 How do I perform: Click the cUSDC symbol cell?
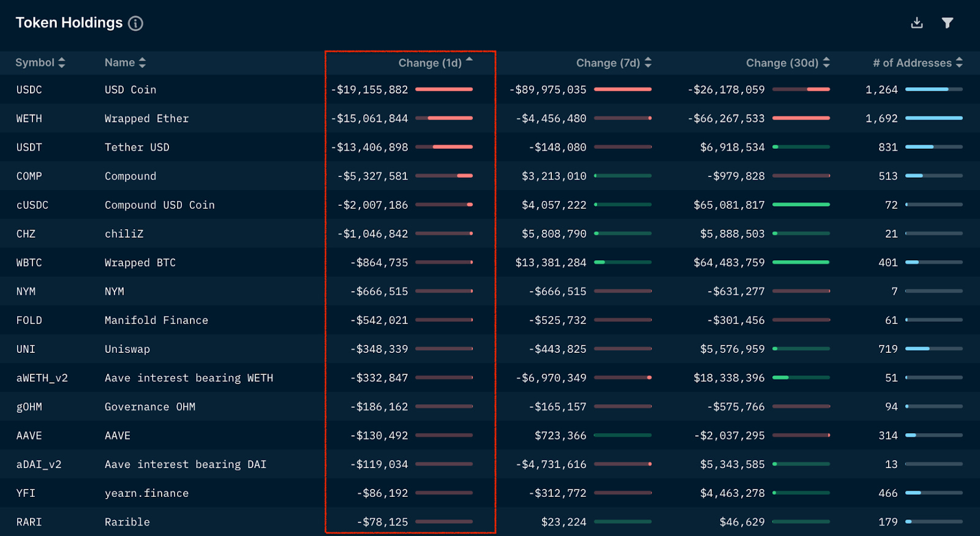pyautogui.click(x=32, y=205)
